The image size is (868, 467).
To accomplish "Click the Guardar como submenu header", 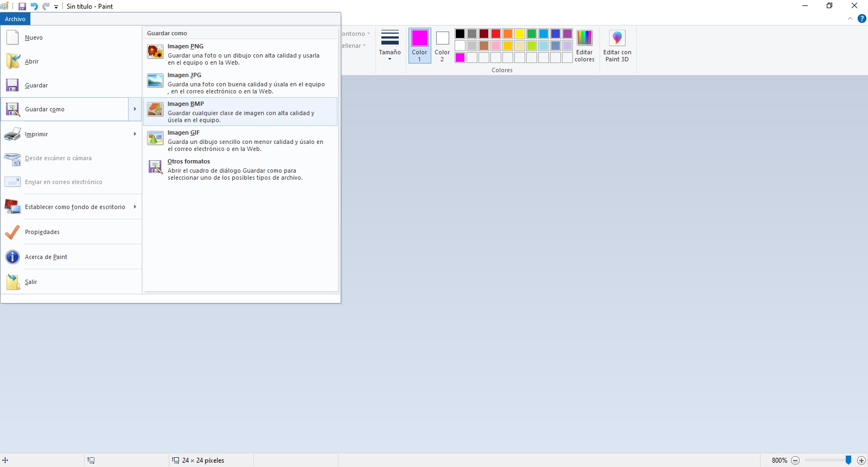I will [x=167, y=33].
